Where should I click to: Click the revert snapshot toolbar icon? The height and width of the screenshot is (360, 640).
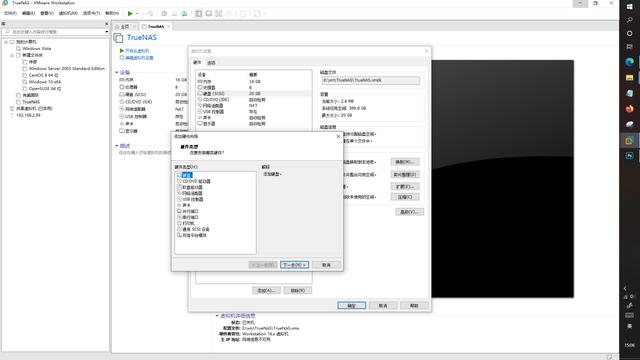point(174,13)
